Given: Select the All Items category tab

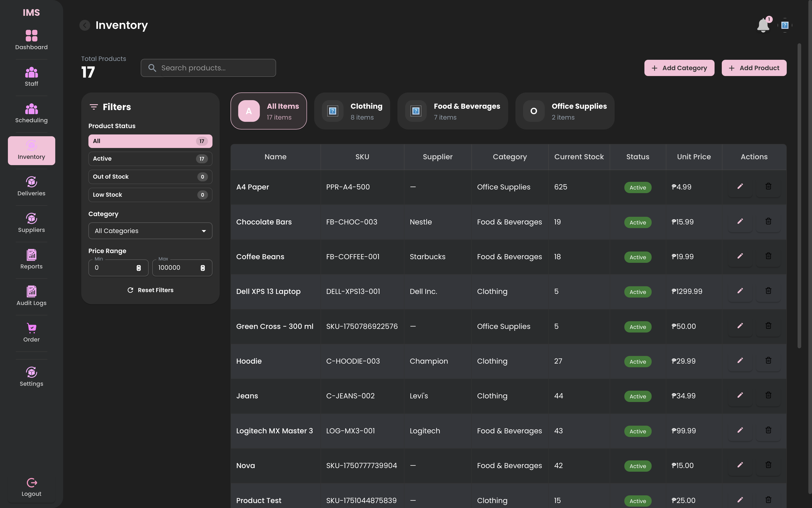Looking at the screenshot, I should pos(269,111).
